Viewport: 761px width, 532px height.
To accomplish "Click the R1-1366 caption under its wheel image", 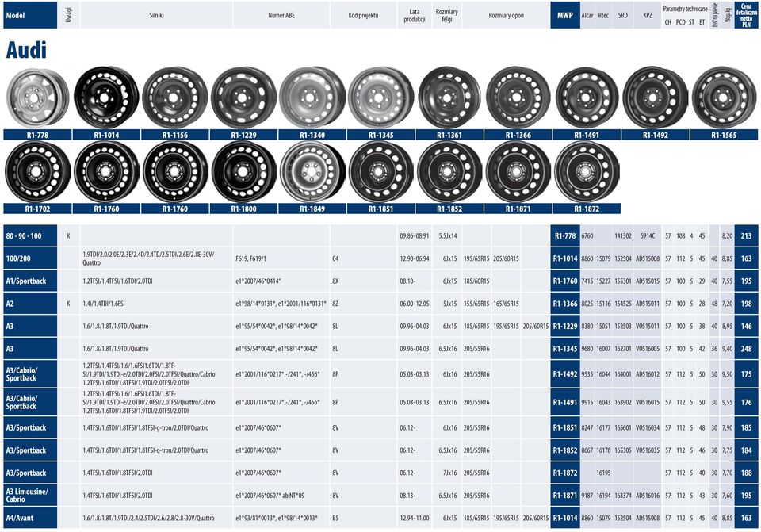I will pyautogui.click(x=518, y=135).
